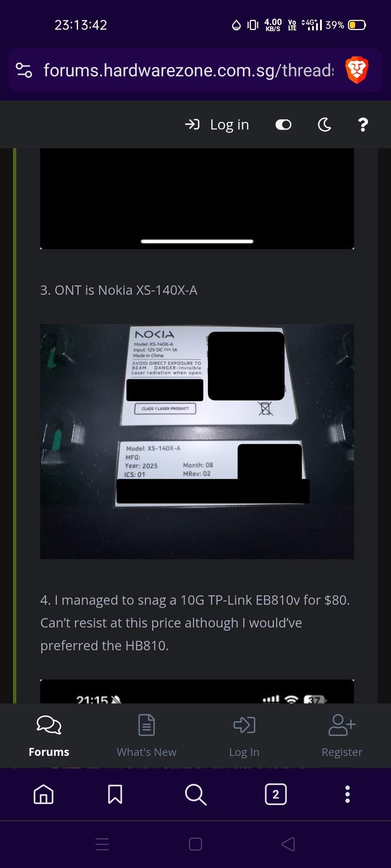
Task: Tap the Android back navigation triangle
Action: pos(288,844)
